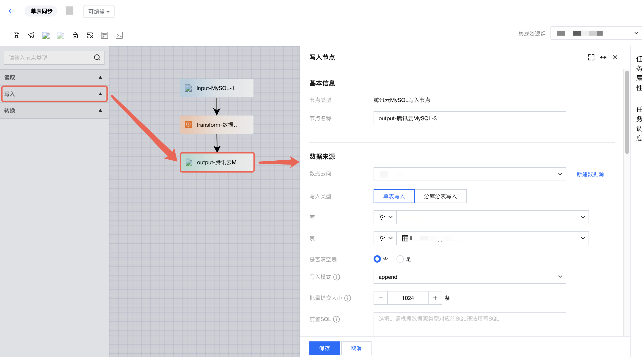Click the horizontal expand arrows icon
The image size is (644, 357).
click(x=603, y=57)
